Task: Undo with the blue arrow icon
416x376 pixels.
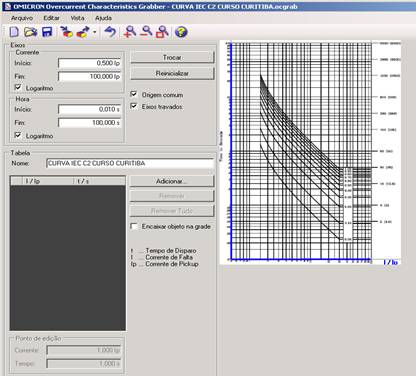Action: click(x=110, y=32)
